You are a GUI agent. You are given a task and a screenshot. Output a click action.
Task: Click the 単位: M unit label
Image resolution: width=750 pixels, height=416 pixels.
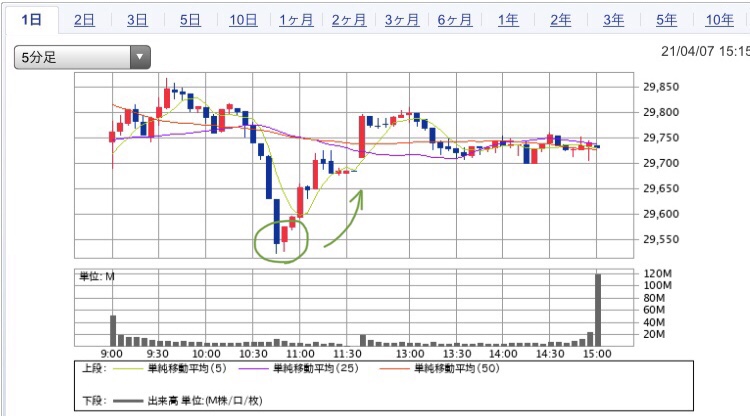(97, 276)
